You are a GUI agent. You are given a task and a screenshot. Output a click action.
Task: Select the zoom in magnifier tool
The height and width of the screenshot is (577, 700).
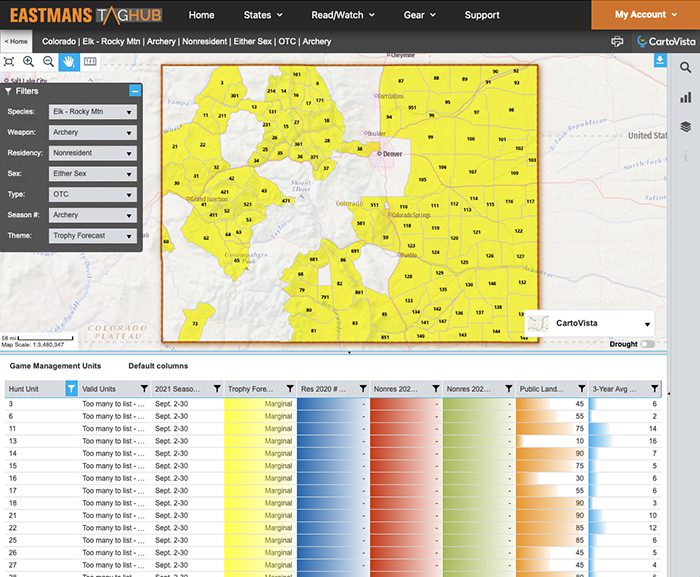(x=29, y=62)
